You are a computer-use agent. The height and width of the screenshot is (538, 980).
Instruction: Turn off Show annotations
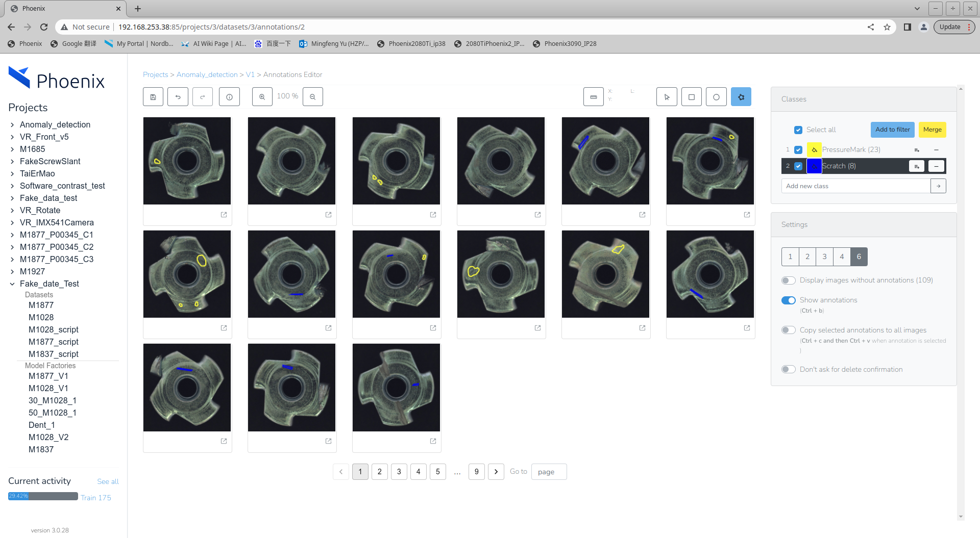tap(788, 300)
